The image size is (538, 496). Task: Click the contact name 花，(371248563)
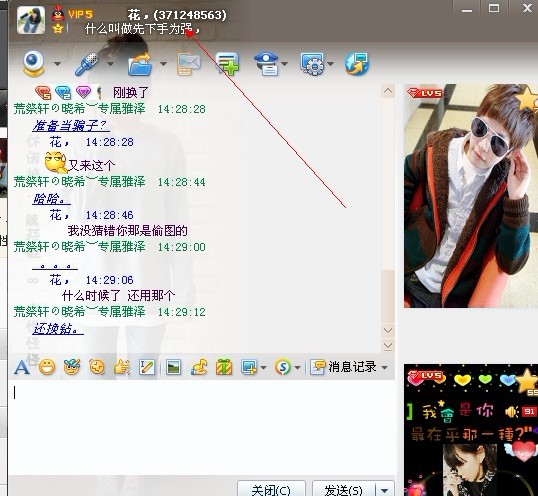click(177, 15)
